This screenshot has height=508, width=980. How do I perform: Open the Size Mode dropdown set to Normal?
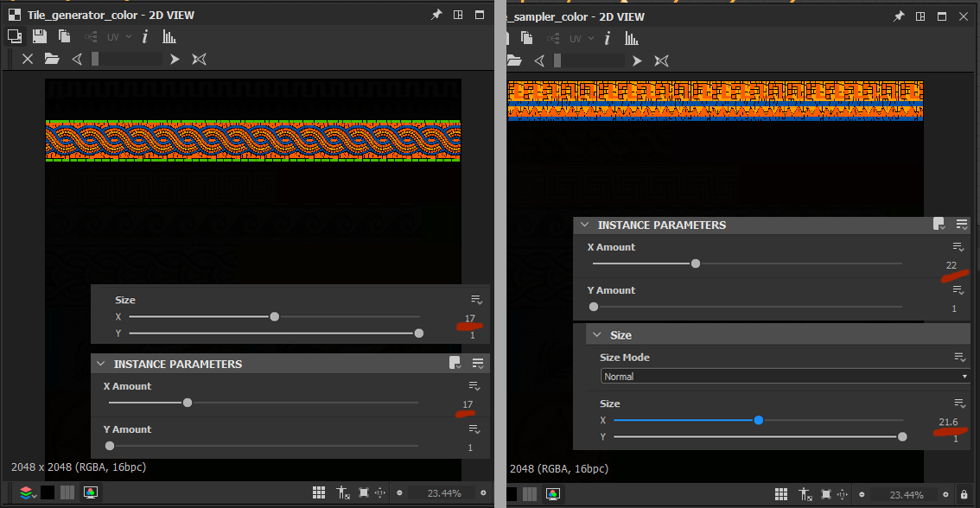tap(784, 377)
